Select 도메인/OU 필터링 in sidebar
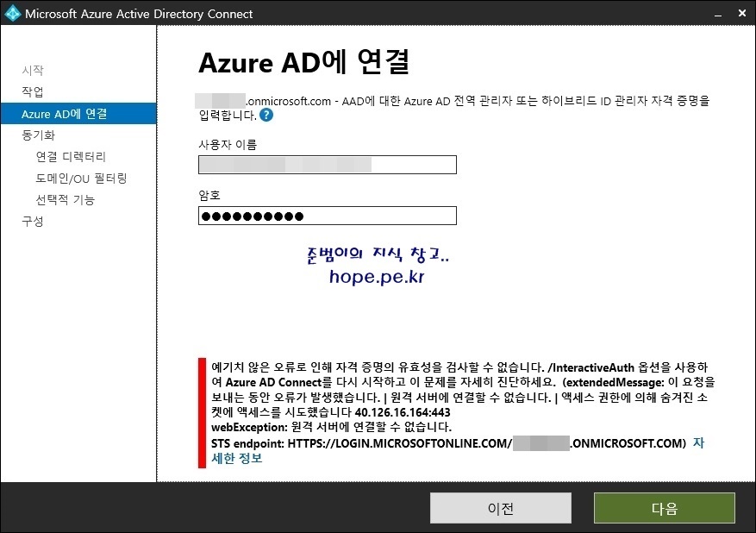The image size is (756, 533). tap(82, 178)
